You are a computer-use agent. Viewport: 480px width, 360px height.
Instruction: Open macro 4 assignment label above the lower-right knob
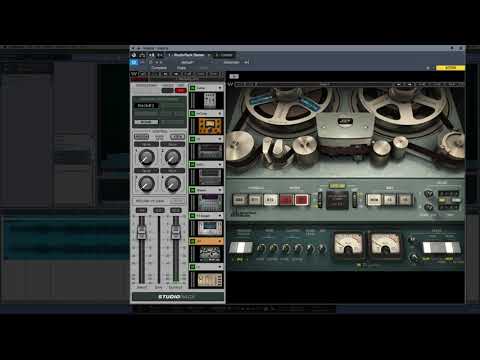(172, 171)
